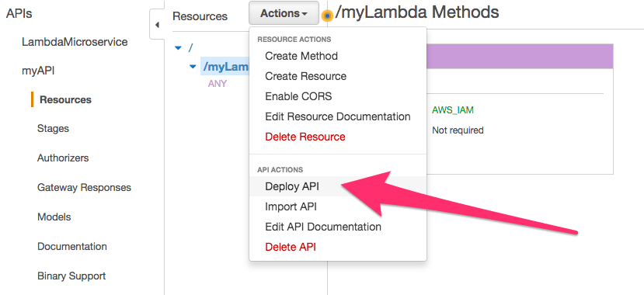Select the /myLambda resource in tree
The height and width of the screenshot is (295, 644).
coord(225,67)
